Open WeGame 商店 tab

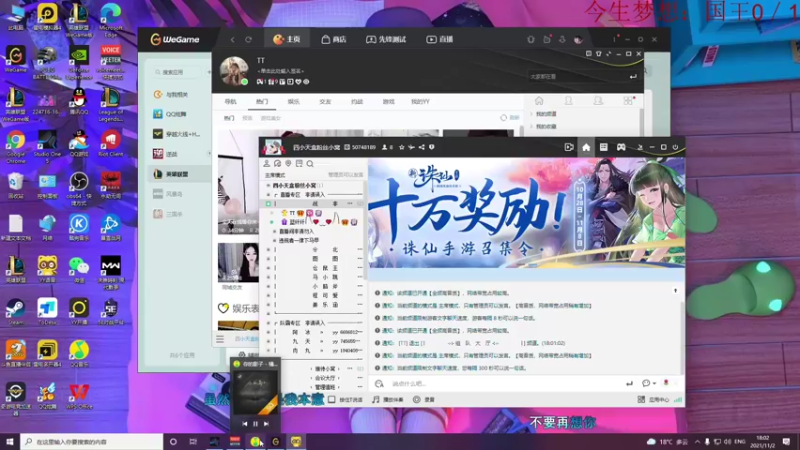tap(334, 39)
